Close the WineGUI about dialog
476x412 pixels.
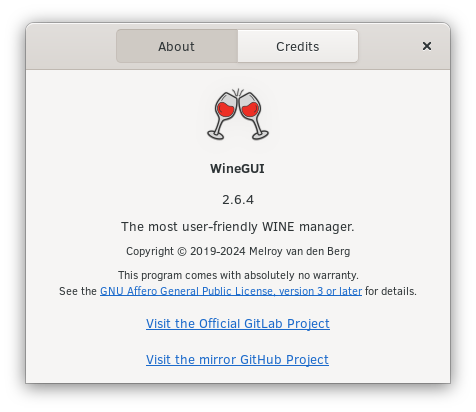(x=427, y=46)
